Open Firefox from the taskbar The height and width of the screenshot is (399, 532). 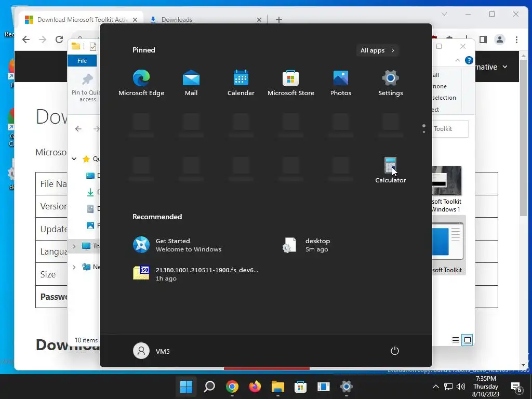(255, 387)
